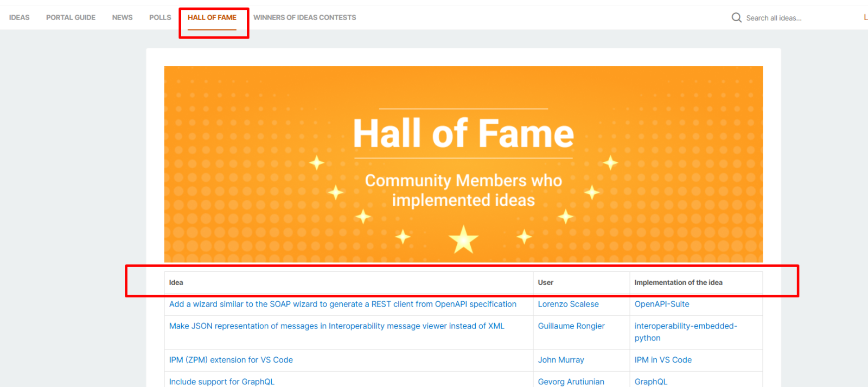Visit Guillaume Rongier's profile
The width and height of the screenshot is (868, 387).
(x=571, y=326)
